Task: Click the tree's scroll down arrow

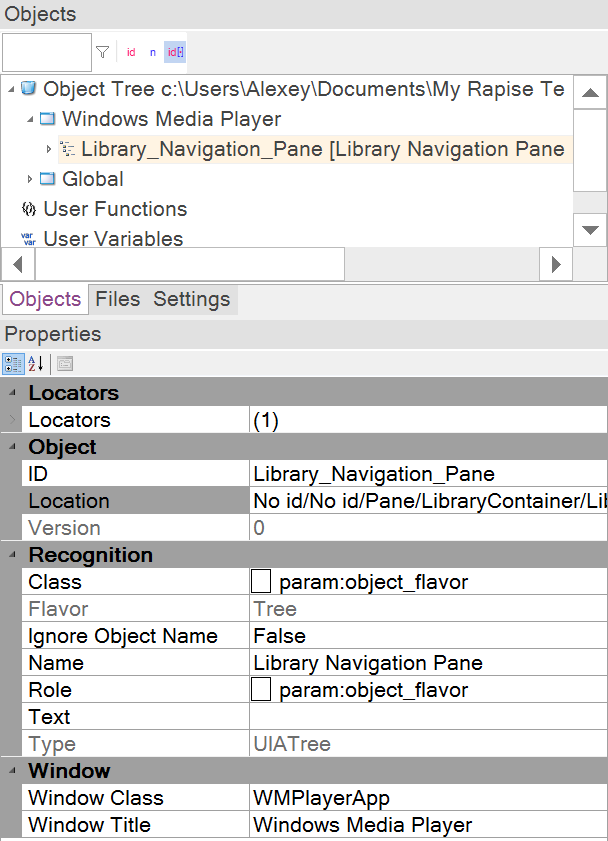Action: coord(591,230)
